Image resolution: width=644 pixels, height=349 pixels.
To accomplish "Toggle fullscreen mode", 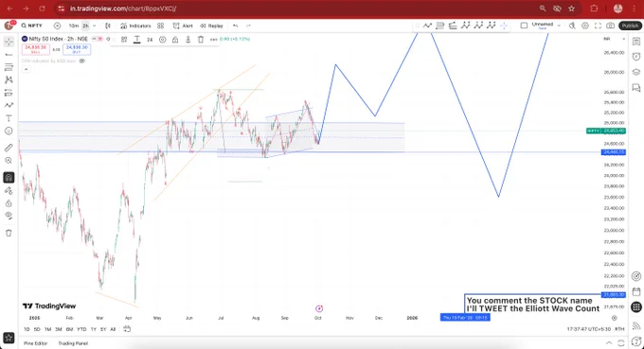I will coord(598,26).
